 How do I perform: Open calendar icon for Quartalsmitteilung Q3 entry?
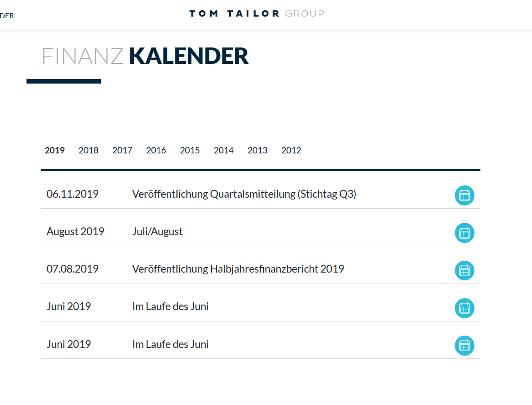pos(464,195)
